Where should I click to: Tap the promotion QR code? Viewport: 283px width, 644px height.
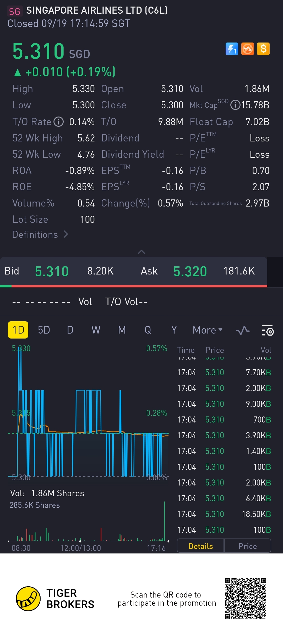pyautogui.click(x=246, y=598)
